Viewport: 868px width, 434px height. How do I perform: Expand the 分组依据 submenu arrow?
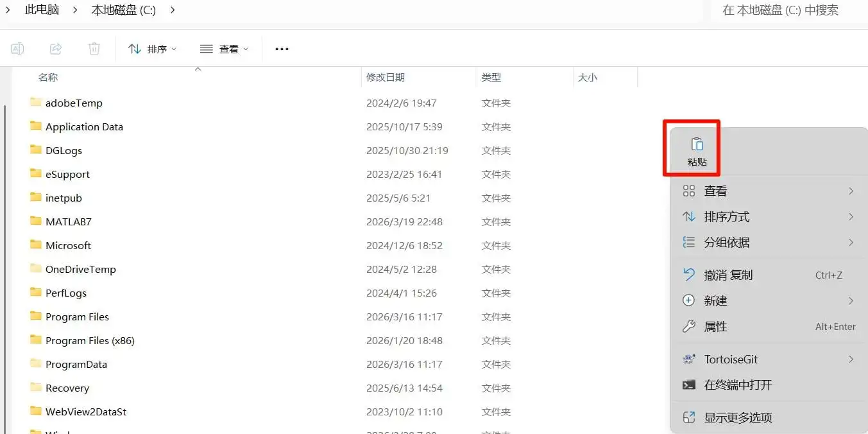click(x=851, y=242)
